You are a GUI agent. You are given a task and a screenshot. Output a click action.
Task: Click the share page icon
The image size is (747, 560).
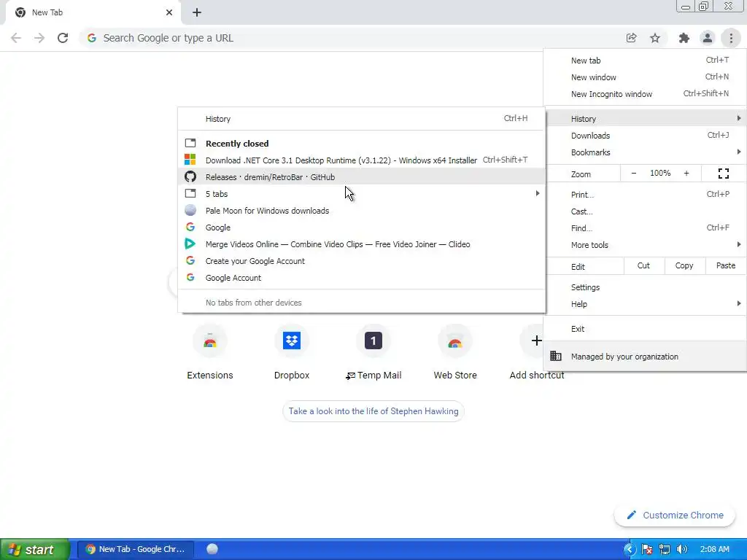point(631,38)
